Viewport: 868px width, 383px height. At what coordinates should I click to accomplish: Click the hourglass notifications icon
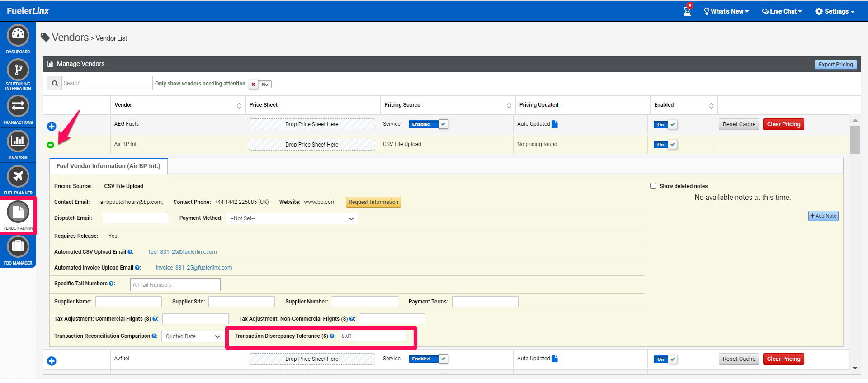pos(687,11)
